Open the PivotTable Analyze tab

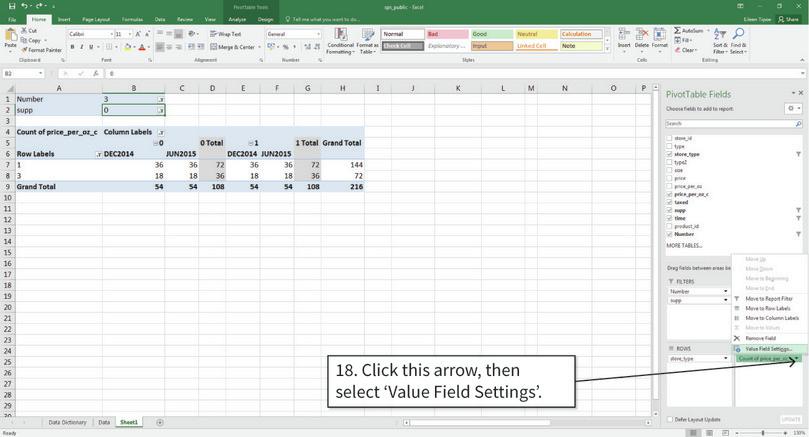pyautogui.click(x=237, y=19)
